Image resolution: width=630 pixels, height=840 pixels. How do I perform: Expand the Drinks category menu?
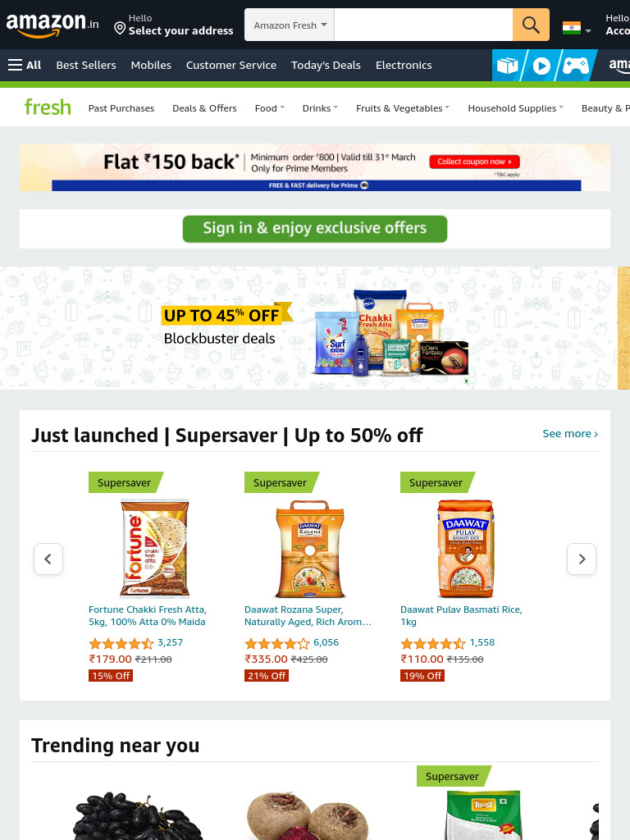point(320,108)
